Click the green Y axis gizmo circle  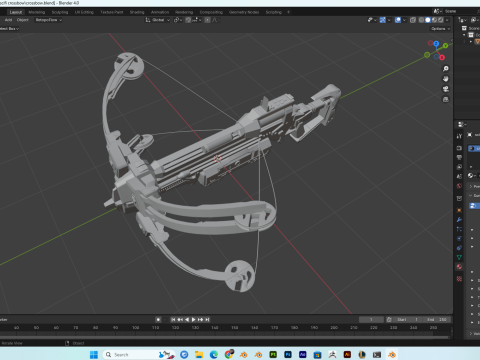click(445, 45)
